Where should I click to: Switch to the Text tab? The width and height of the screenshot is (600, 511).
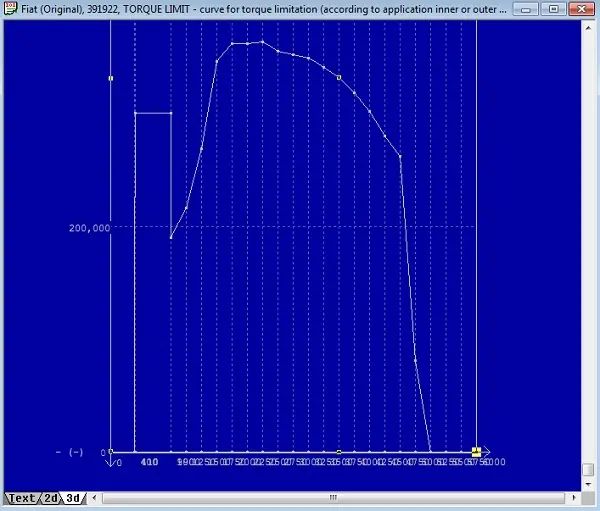tap(22, 498)
